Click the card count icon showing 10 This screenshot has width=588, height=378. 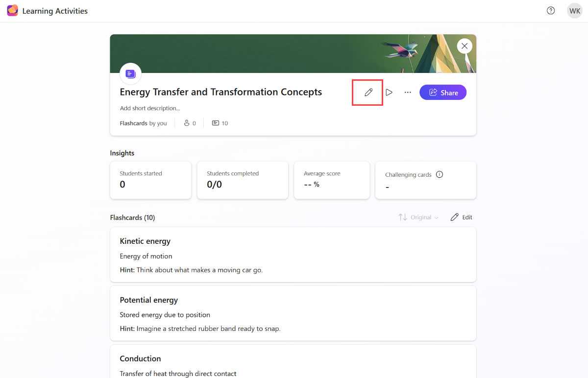pyautogui.click(x=216, y=123)
